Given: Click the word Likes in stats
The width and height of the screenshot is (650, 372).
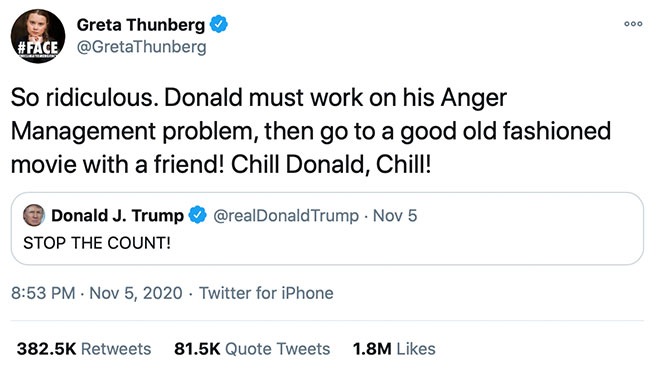Looking at the screenshot, I should pyautogui.click(x=416, y=349).
